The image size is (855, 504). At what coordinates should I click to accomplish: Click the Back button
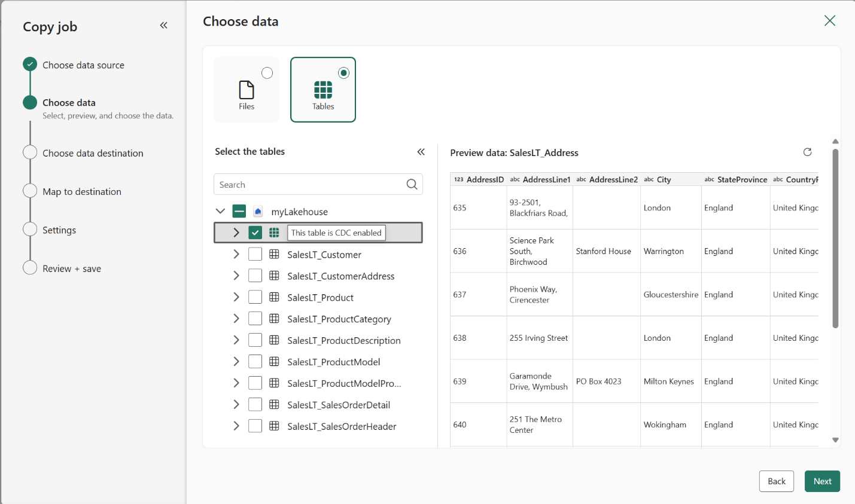tap(776, 481)
